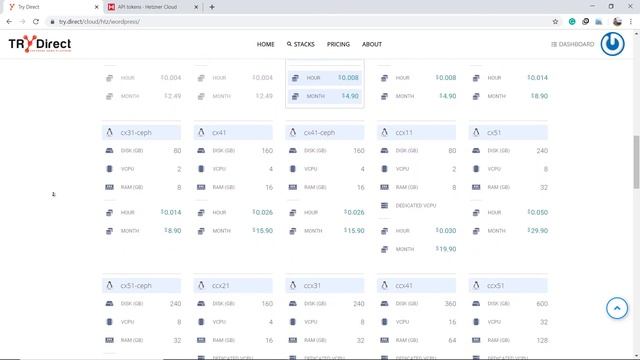Click the Dedicated VCPU icon in ccx11 card
The width and height of the screenshot is (640, 360).
(384, 205)
